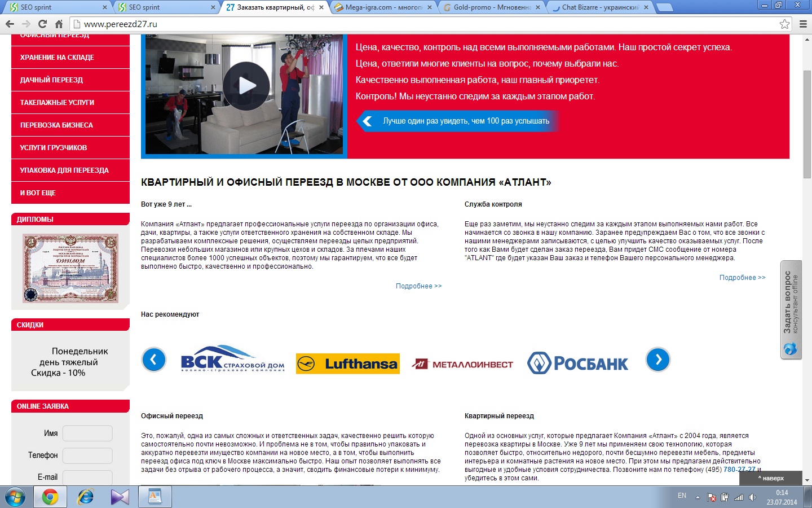The image size is (812, 508).
Task: Launch Internet Explorer from the taskbar
Action: (x=85, y=497)
